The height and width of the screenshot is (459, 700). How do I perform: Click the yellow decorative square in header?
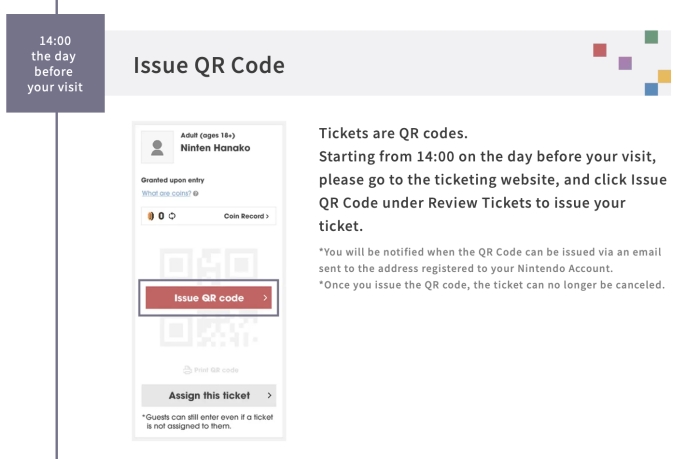pyautogui.click(x=664, y=76)
